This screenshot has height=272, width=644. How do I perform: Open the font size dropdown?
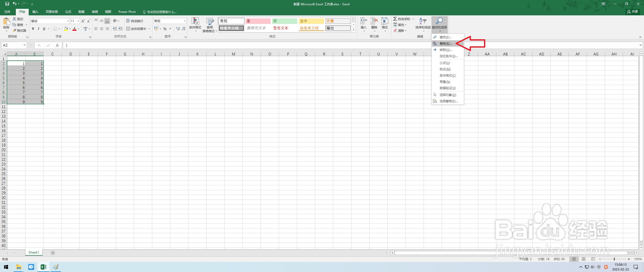78,21
